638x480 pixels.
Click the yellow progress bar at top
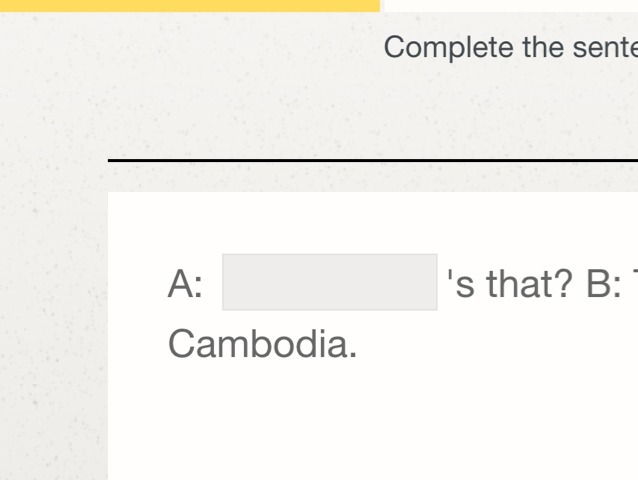tap(190, 5)
